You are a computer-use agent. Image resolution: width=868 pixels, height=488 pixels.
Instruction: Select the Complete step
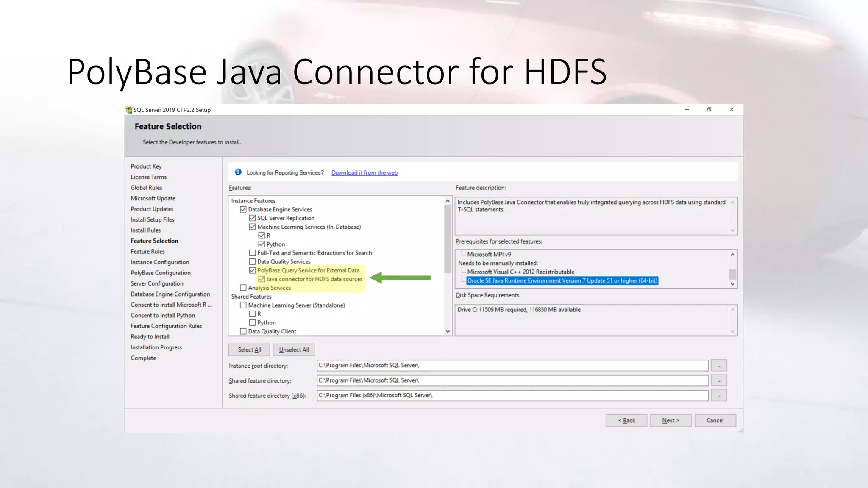143,358
